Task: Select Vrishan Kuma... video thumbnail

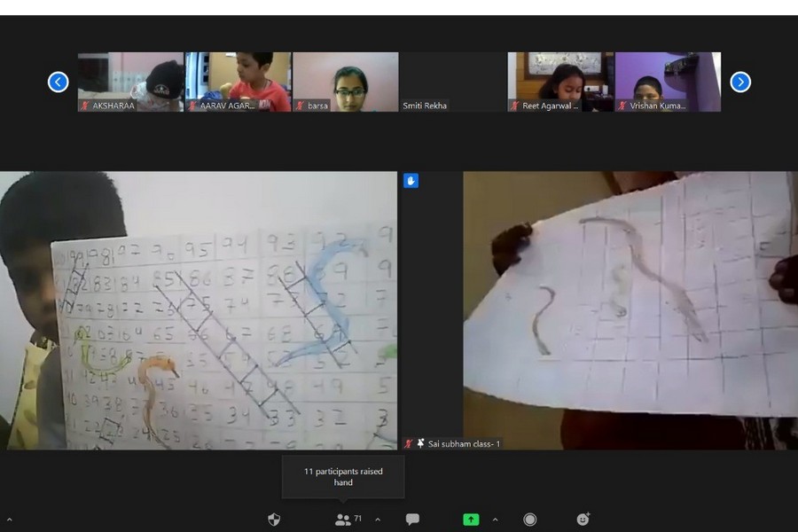Action: [668, 82]
